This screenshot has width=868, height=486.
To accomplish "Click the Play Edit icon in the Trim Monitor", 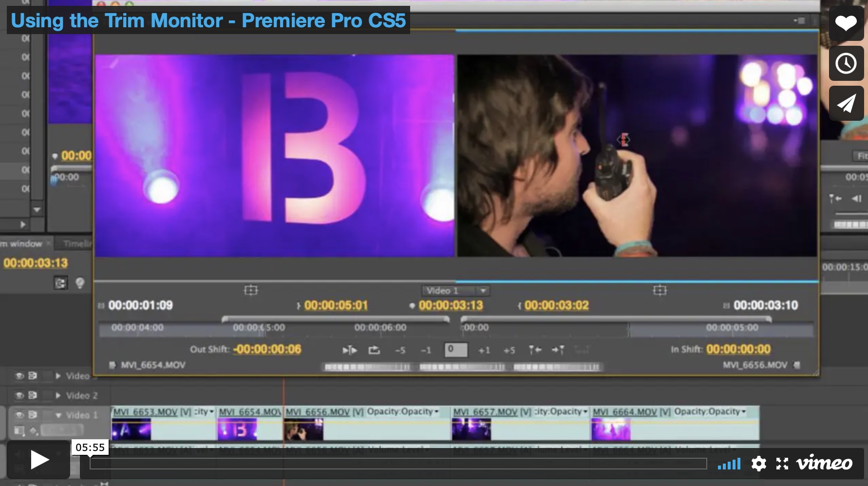I will [349, 350].
